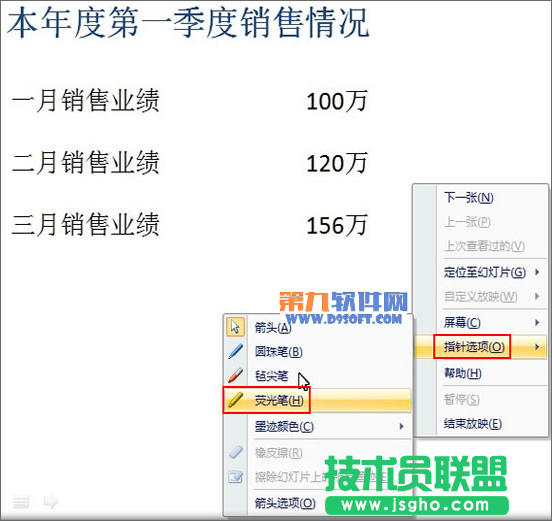552x521 pixels.
Task: Open 定位至幻灯片(G) submenu
Action: 485,272
